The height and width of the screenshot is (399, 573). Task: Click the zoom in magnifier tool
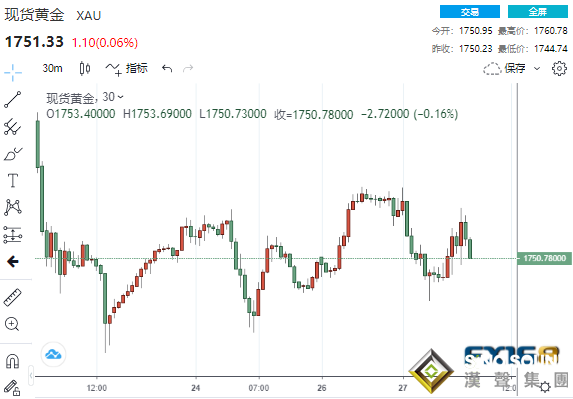[x=12, y=324]
